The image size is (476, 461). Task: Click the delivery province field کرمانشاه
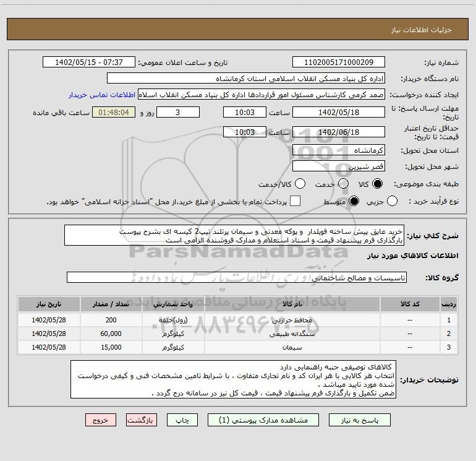339,150
